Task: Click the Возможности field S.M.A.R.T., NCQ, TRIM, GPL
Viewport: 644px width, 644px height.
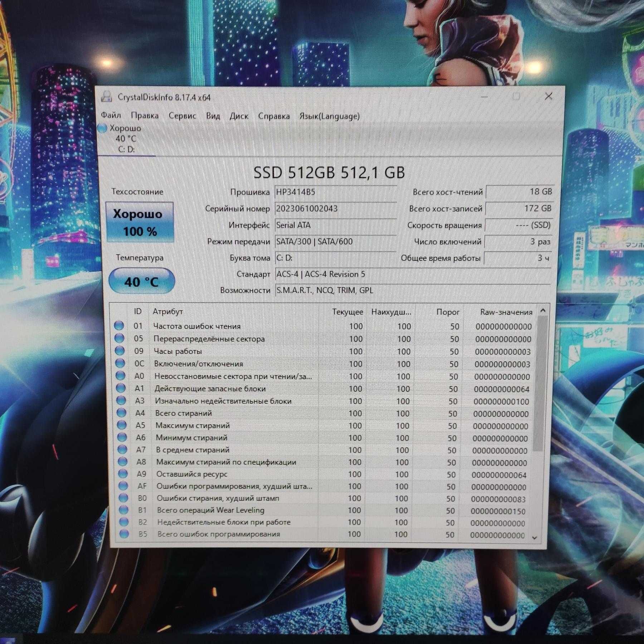Action: 413,290
